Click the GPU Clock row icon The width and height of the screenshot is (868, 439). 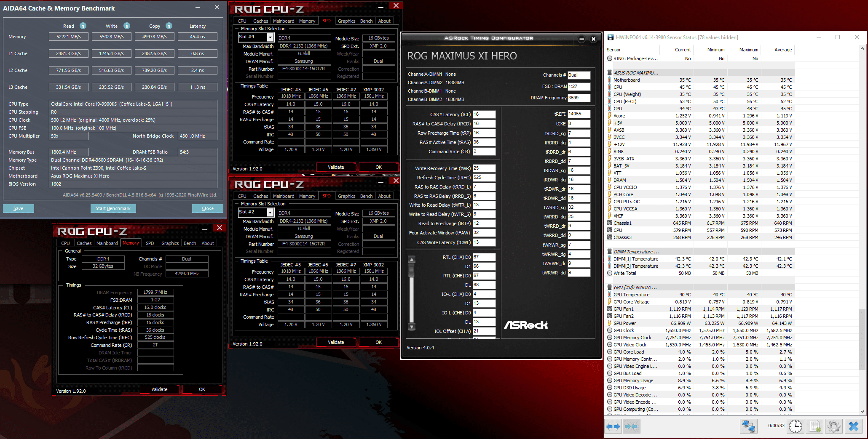click(610, 330)
